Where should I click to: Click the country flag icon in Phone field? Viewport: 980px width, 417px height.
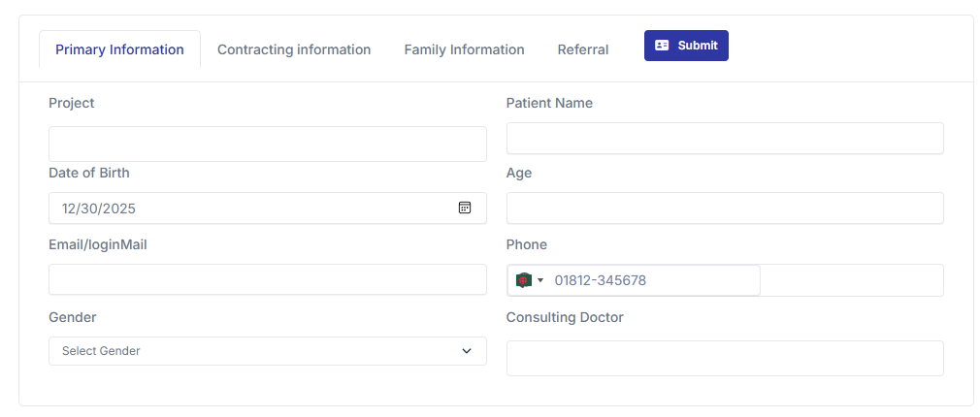tap(524, 280)
